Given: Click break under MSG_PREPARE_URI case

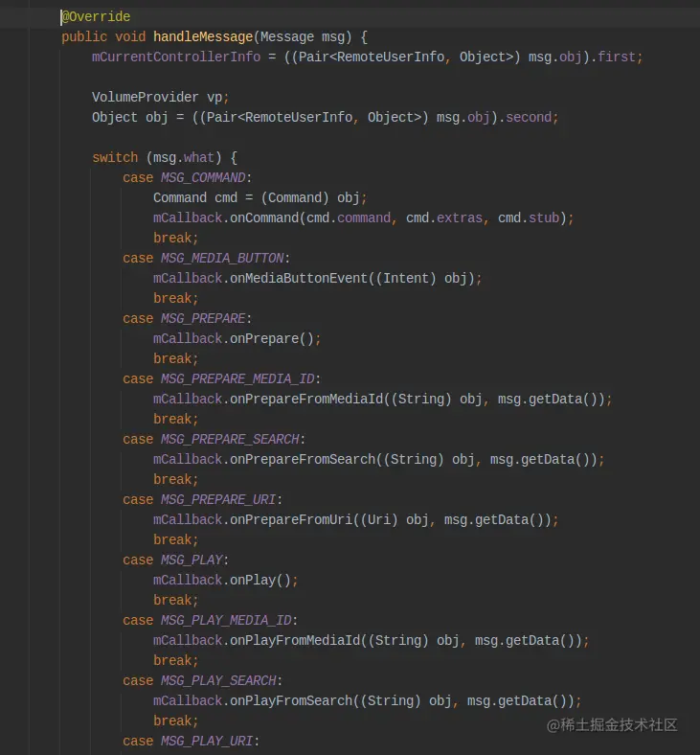Looking at the screenshot, I should click(x=175, y=540).
